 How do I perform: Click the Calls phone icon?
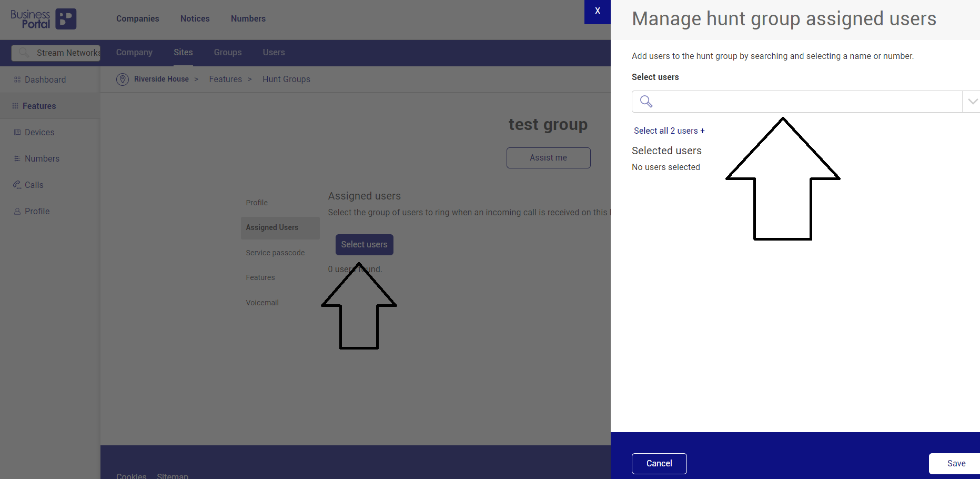17,185
